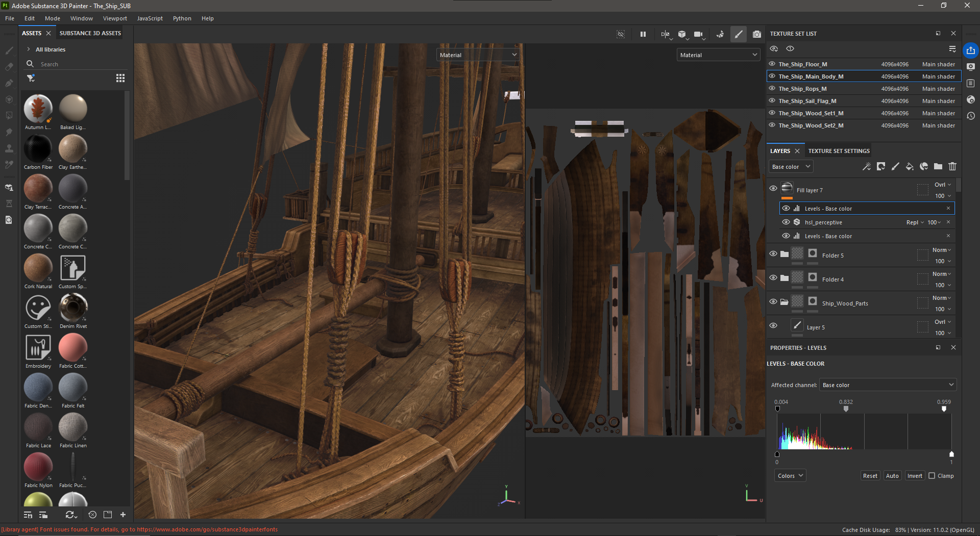Image resolution: width=980 pixels, height=536 pixels.
Task: Hide The_Ship_Sail_Flag_M texture set
Action: click(772, 100)
